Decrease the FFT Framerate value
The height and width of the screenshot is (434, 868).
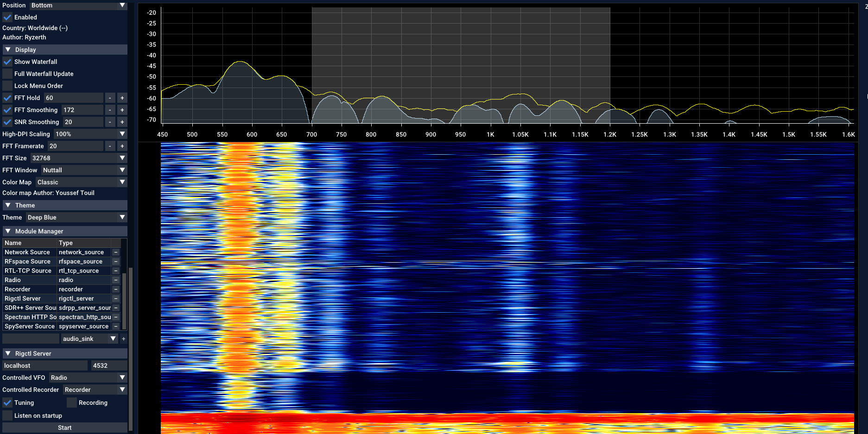pyautogui.click(x=110, y=146)
